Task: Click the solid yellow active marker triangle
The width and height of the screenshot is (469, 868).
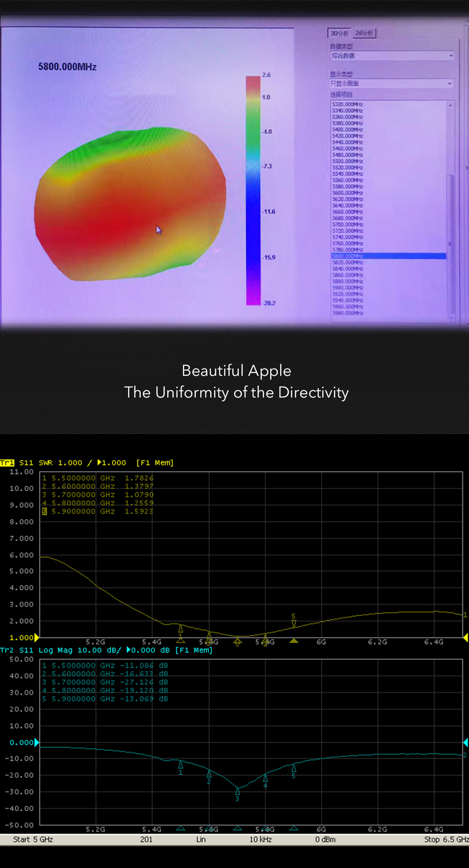Action: (294, 641)
